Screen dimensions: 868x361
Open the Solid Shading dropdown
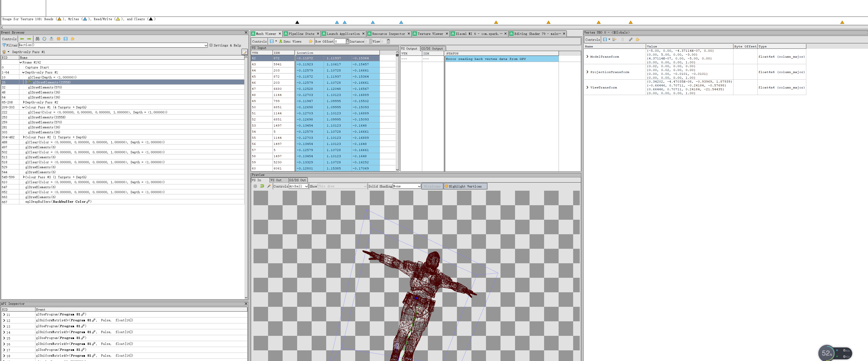coord(407,186)
